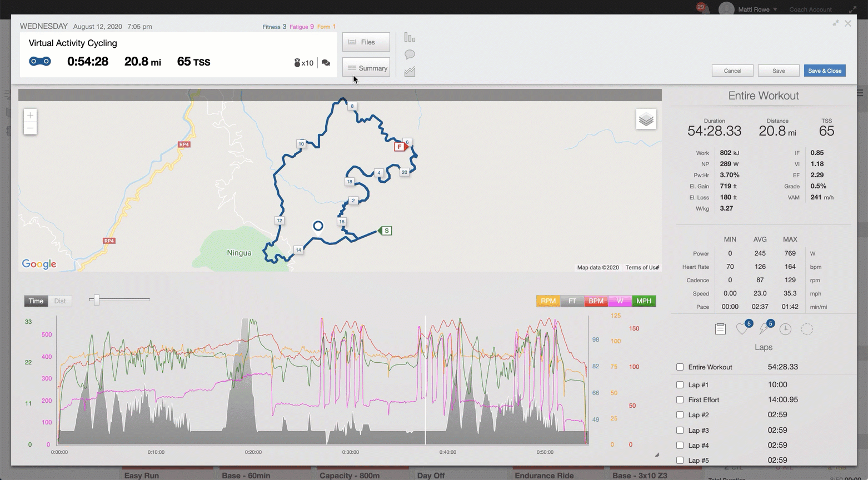Click the Save & Close button
This screenshot has height=480, width=868.
click(824, 71)
